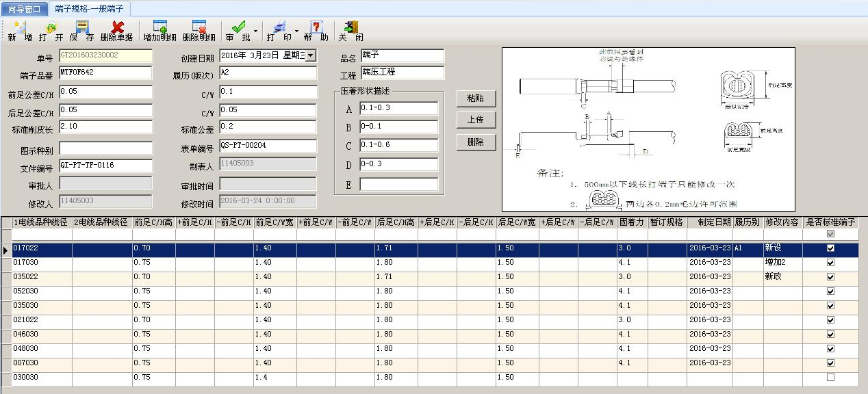Click the 制定日期 column header
Screen dimensions: 868x394
pos(710,222)
